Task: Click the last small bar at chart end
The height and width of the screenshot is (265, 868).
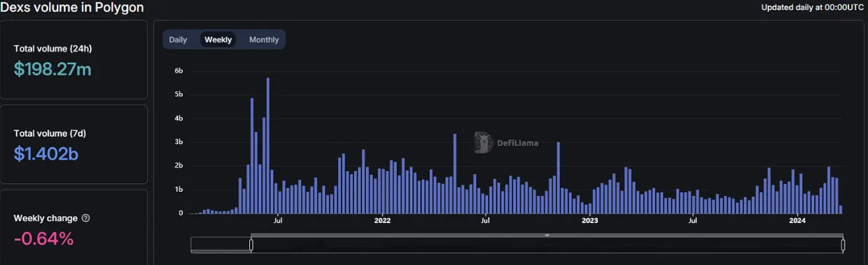Action: pos(841,209)
